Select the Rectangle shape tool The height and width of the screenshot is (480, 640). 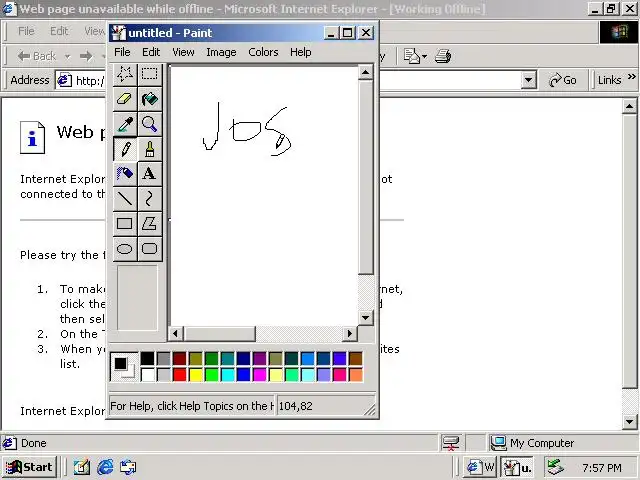[125, 224]
